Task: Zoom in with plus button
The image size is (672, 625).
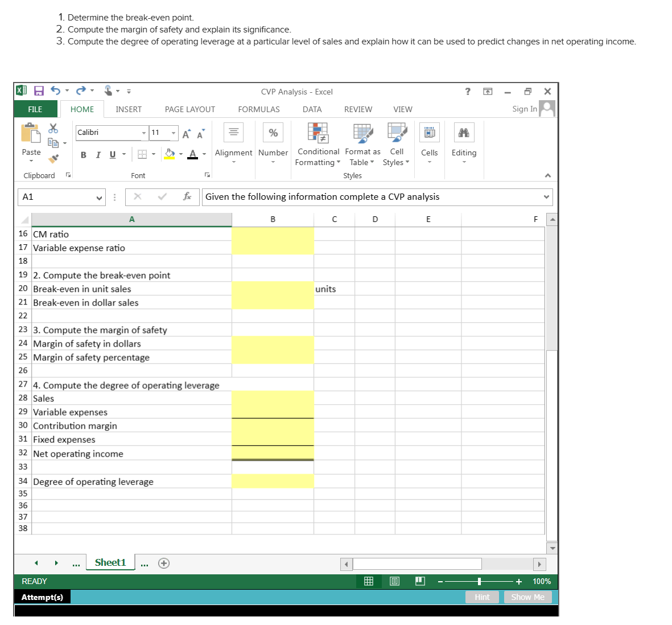Action: pyautogui.click(x=519, y=582)
